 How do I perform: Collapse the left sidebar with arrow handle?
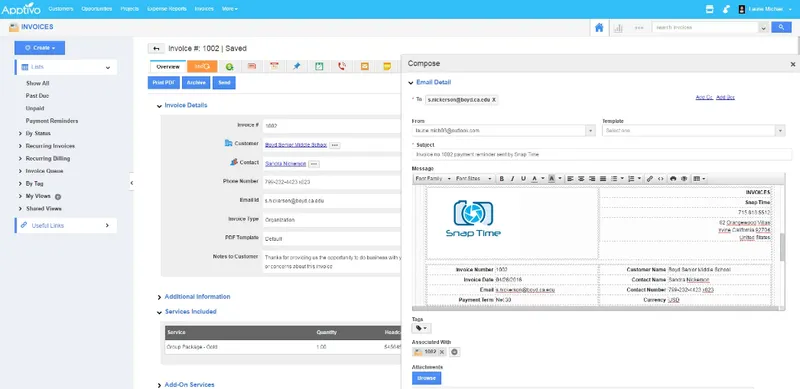(132, 182)
